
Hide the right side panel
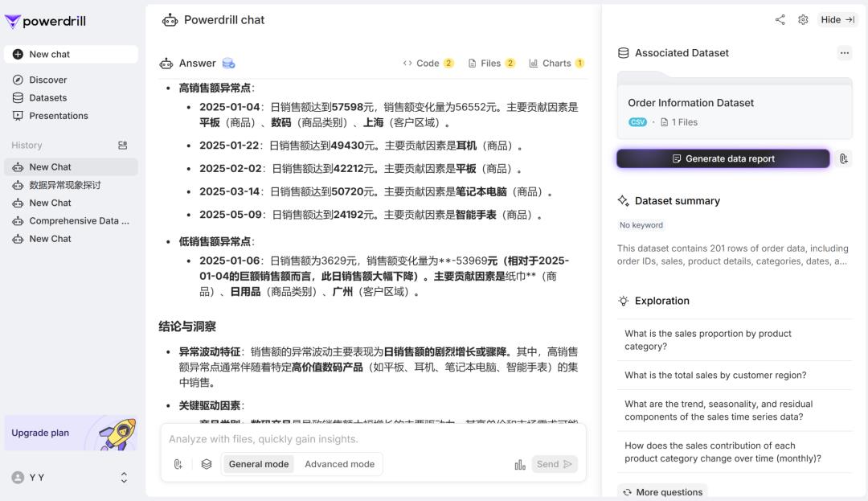[x=837, y=20]
